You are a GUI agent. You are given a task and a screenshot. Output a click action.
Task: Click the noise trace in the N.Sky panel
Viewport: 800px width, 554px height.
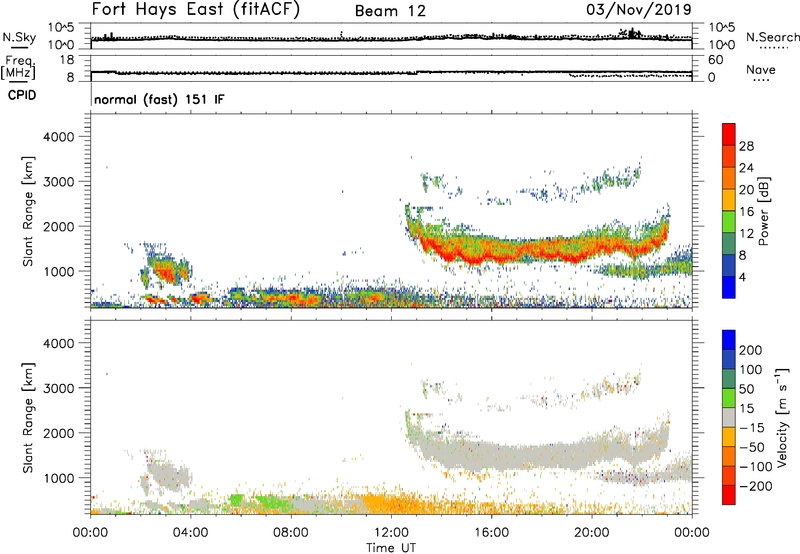pos(391,37)
